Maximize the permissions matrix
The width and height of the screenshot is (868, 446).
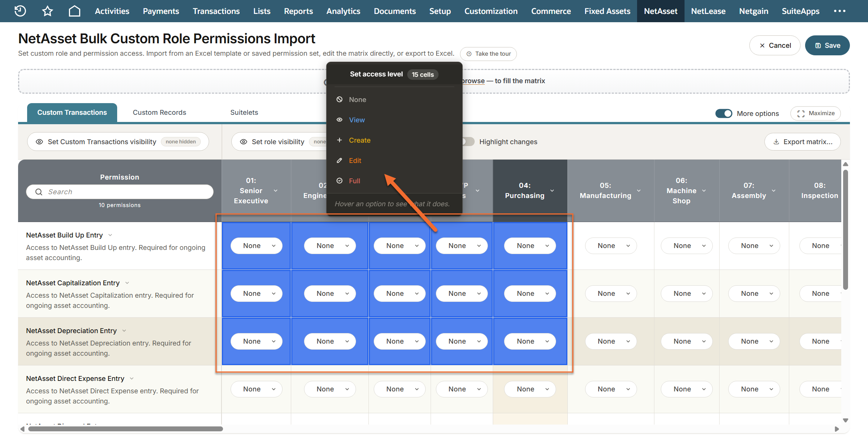pyautogui.click(x=816, y=113)
